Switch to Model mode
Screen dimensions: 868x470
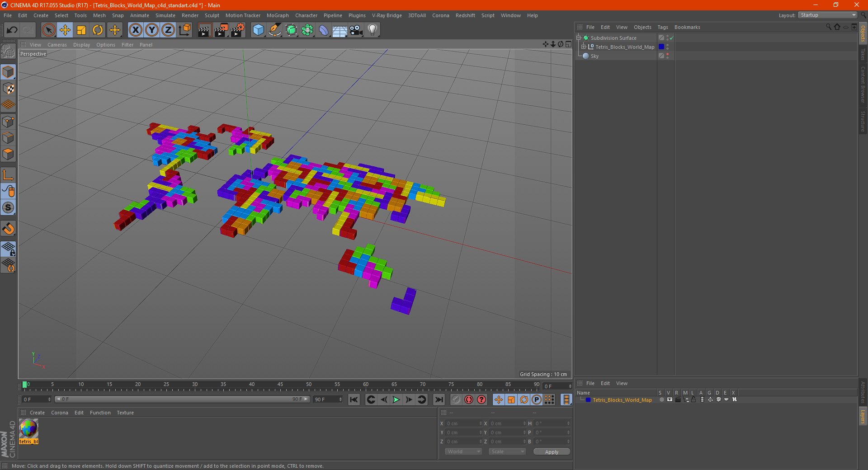(8, 72)
